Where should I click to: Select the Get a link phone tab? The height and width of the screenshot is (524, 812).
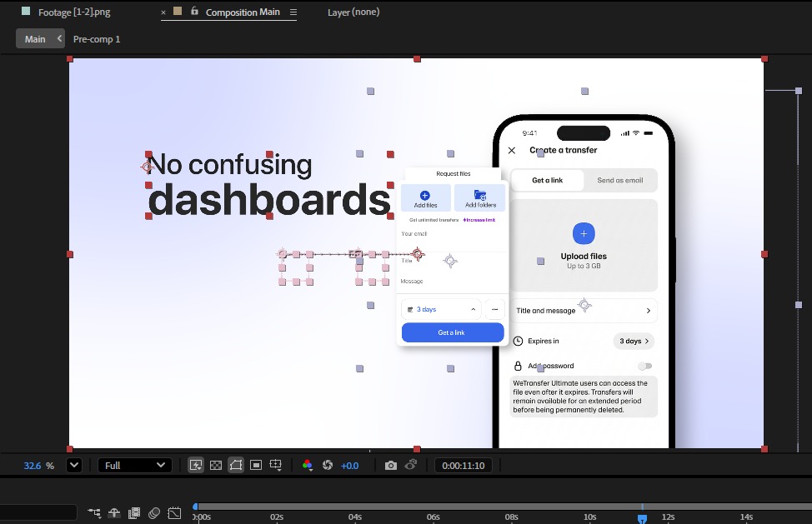[x=548, y=180]
